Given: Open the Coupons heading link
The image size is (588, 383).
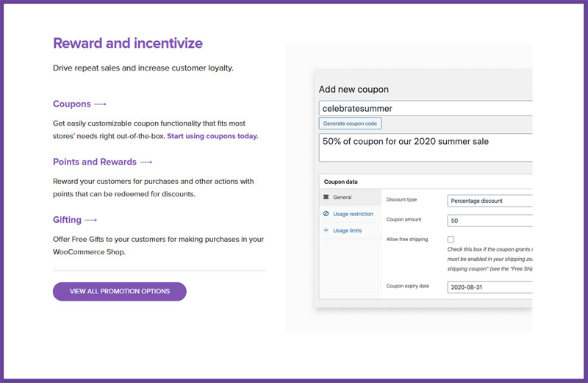Looking at the screenshot, I should (x=72, y=104).
